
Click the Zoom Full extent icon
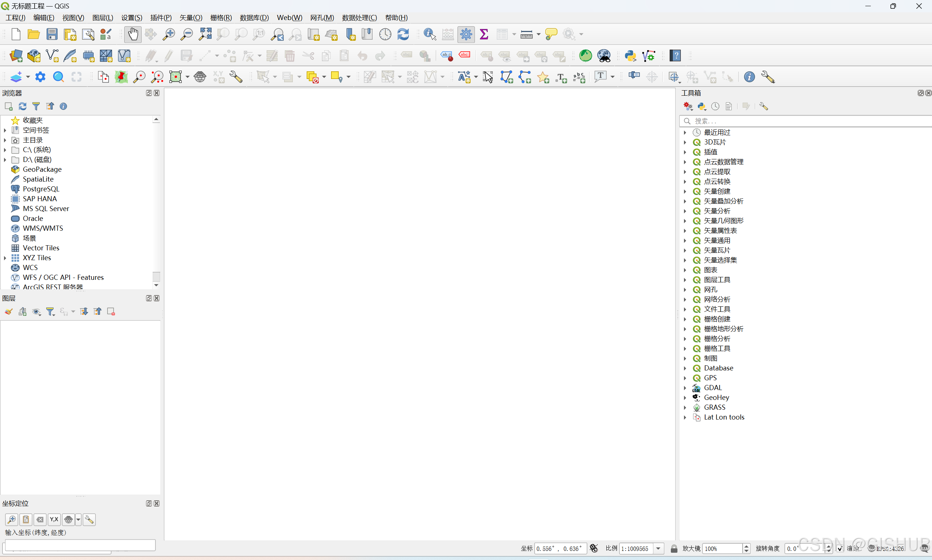tap(205, 34)
